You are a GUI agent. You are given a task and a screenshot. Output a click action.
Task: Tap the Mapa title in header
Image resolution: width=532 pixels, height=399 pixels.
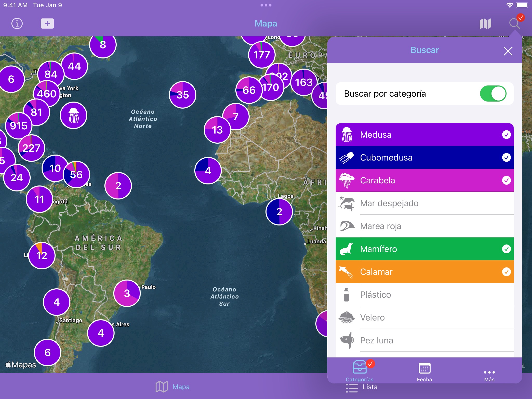pyautogui.click(x=266, y=24)
